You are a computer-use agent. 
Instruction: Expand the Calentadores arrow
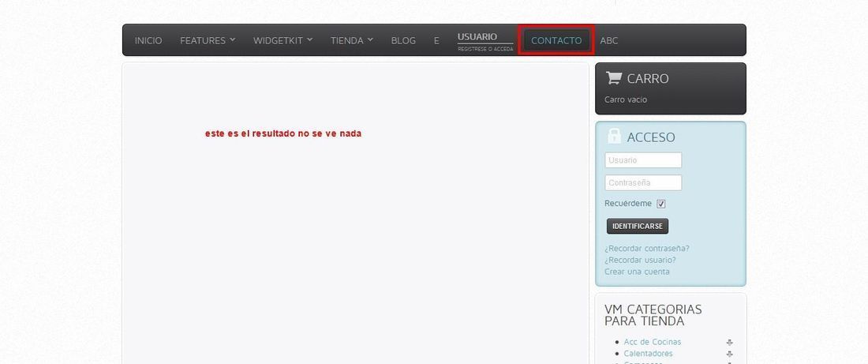click(x=730, y=354)
